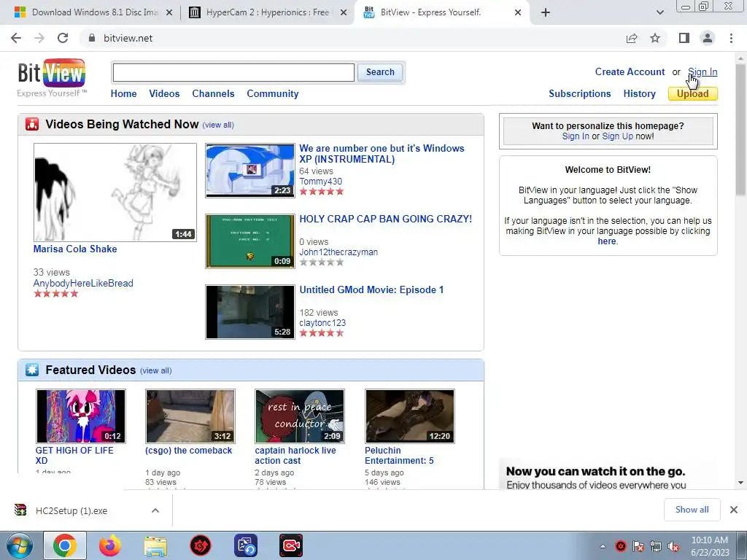
Task: Open the Windows Start button
Action: 19,545
